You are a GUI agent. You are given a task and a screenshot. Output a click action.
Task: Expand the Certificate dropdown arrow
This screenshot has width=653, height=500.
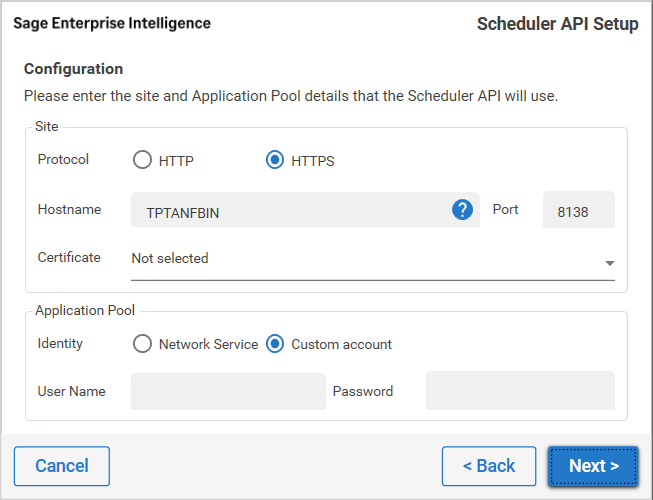pyautogui.click(x=609, y=263)
